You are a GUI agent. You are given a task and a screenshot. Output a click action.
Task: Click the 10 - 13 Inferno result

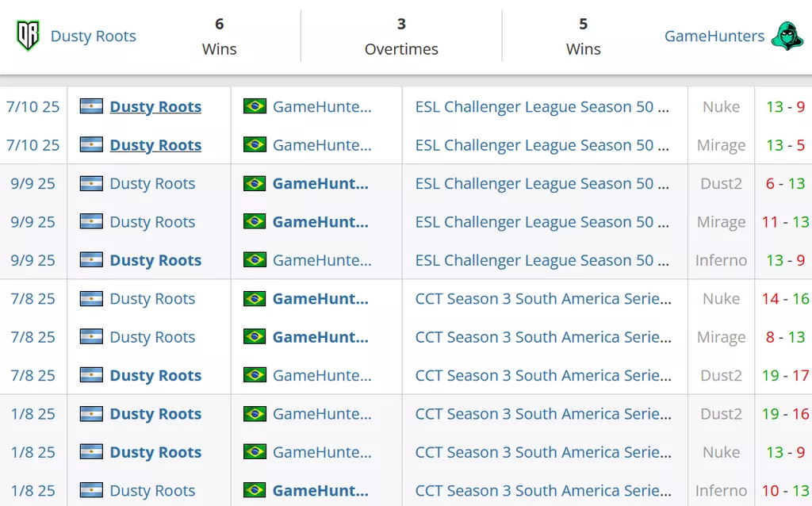coord(785,490)
